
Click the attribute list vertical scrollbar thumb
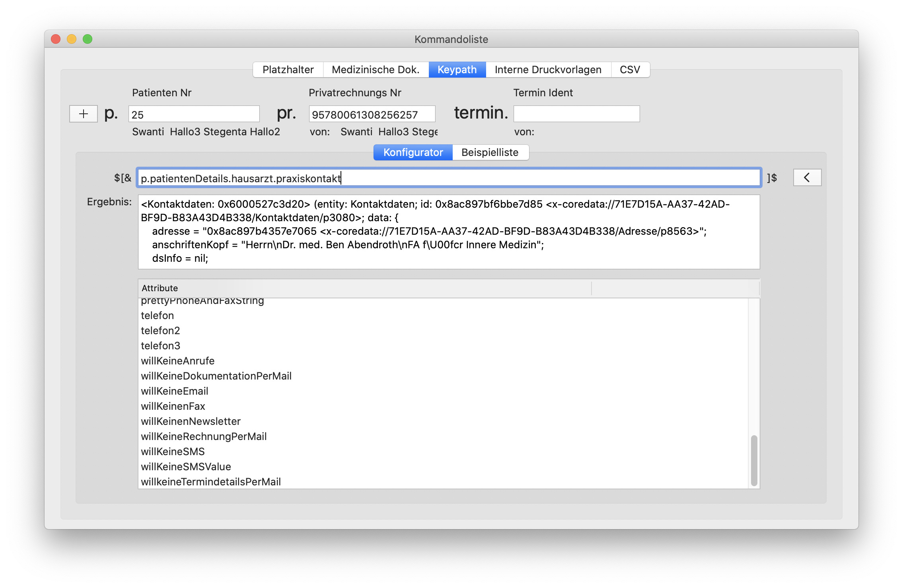[x=754, y=461]
